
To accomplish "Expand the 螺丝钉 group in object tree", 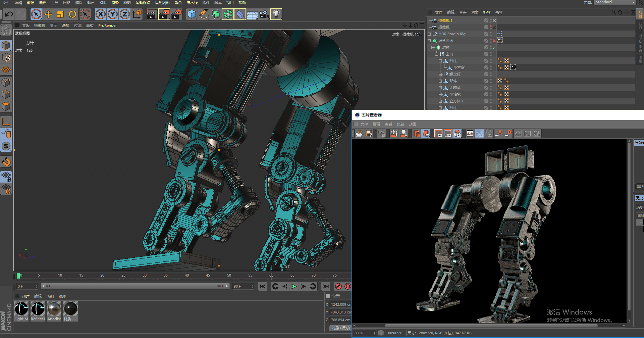I will [440, 74].
